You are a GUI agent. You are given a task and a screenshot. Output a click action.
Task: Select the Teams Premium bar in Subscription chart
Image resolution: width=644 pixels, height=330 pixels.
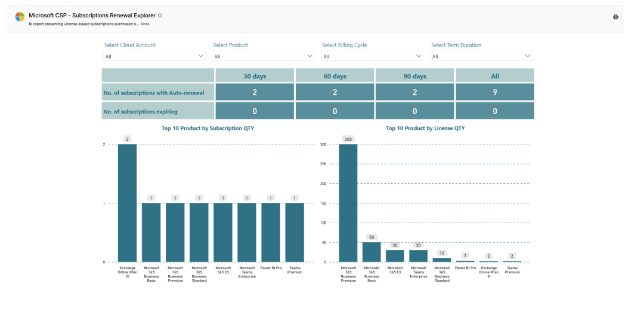pyautogui.click(x=295, y=232)
